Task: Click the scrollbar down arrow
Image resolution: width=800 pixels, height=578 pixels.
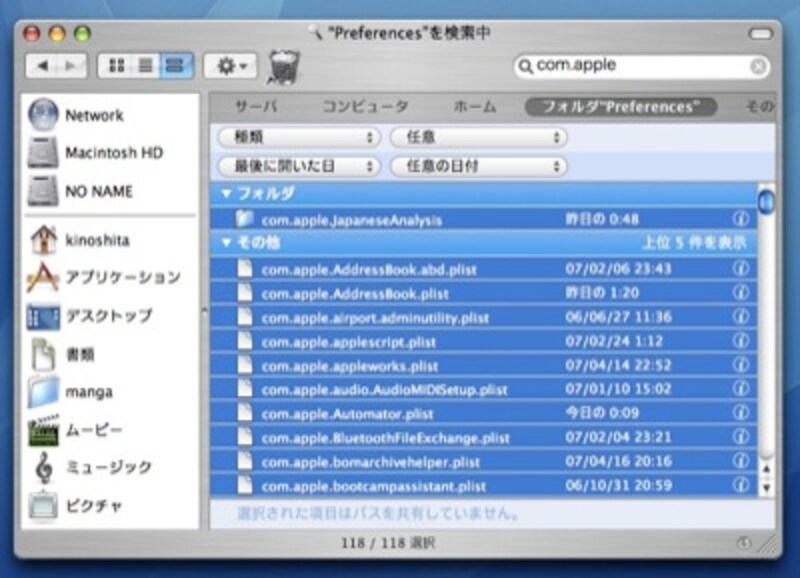Action: [x=766, y=488]
